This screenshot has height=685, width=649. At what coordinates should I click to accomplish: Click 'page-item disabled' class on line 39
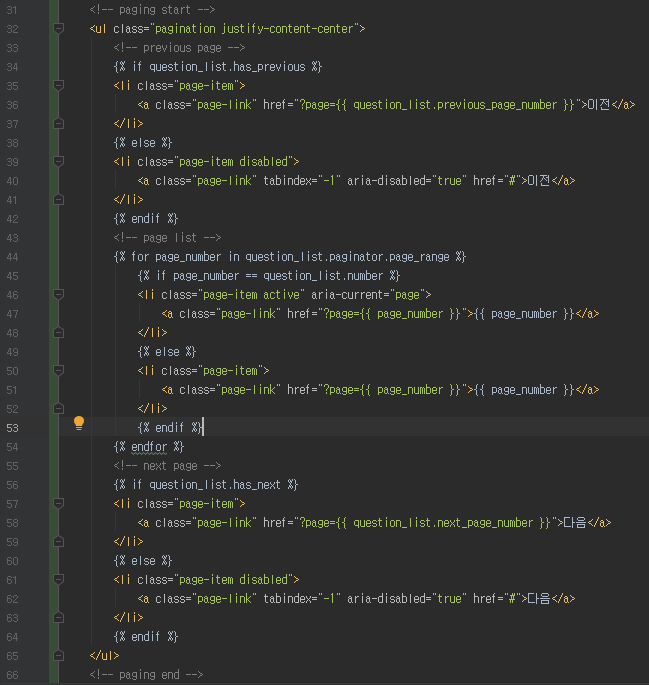[x=234, y=162]
